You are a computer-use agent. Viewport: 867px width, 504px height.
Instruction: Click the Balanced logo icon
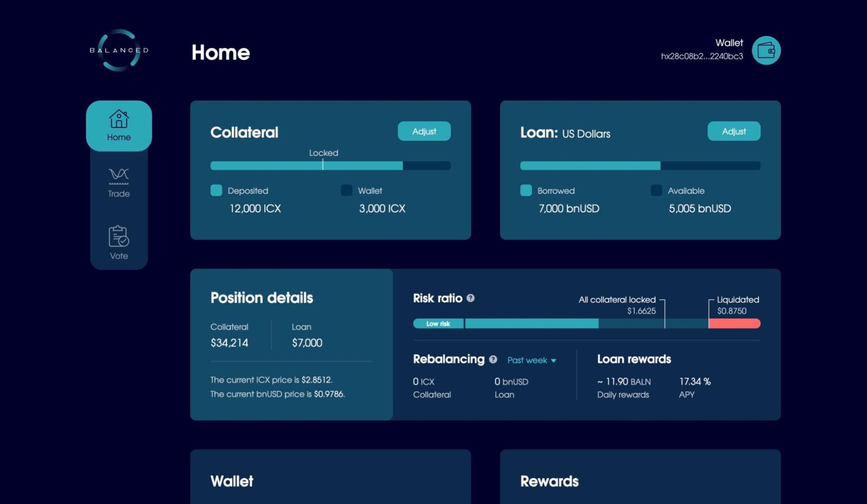119,50
